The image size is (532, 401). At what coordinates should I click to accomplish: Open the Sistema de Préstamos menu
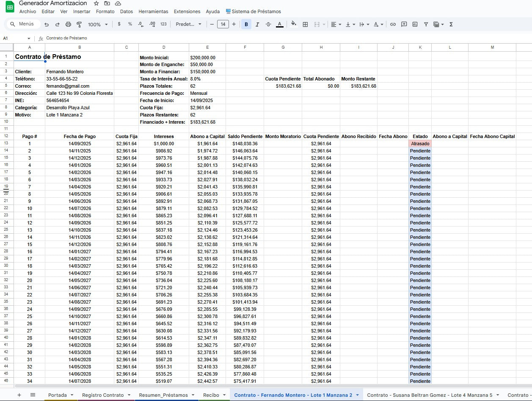[x=254, y=11]
